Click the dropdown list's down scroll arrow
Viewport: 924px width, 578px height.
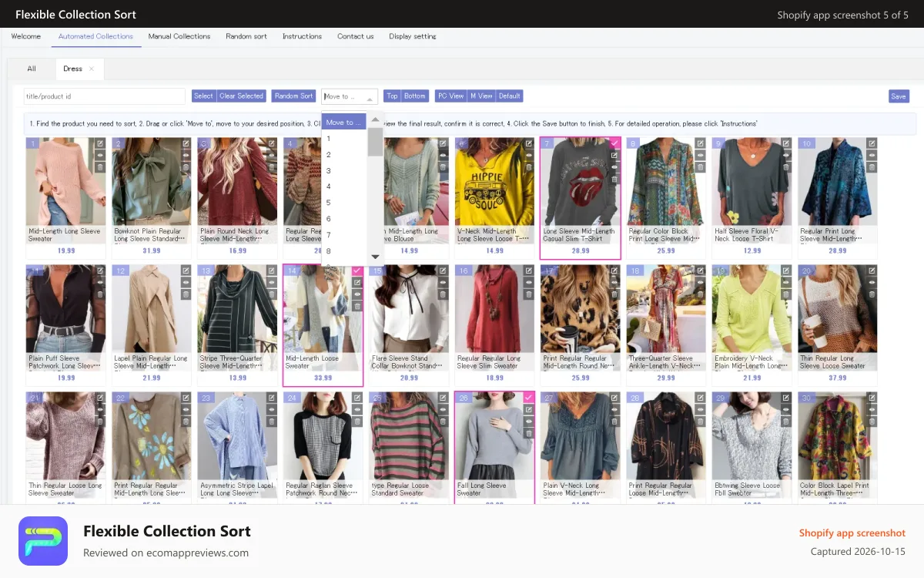(375, 257)
